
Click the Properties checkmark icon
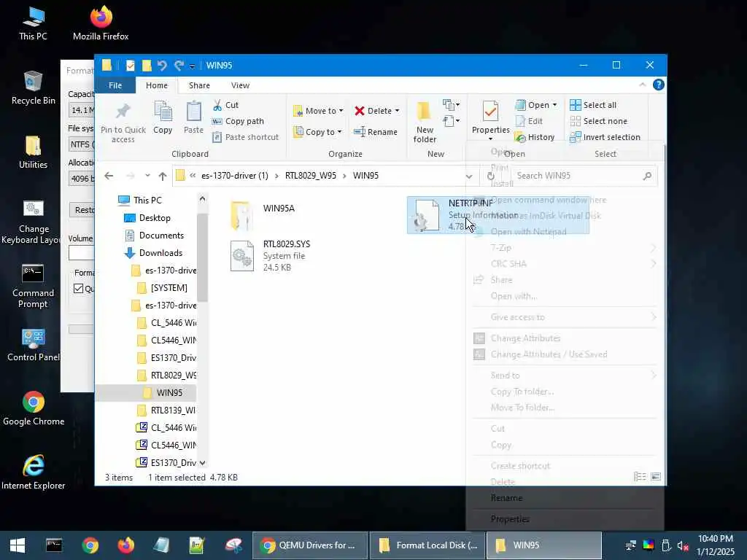[x=490, y=112]
